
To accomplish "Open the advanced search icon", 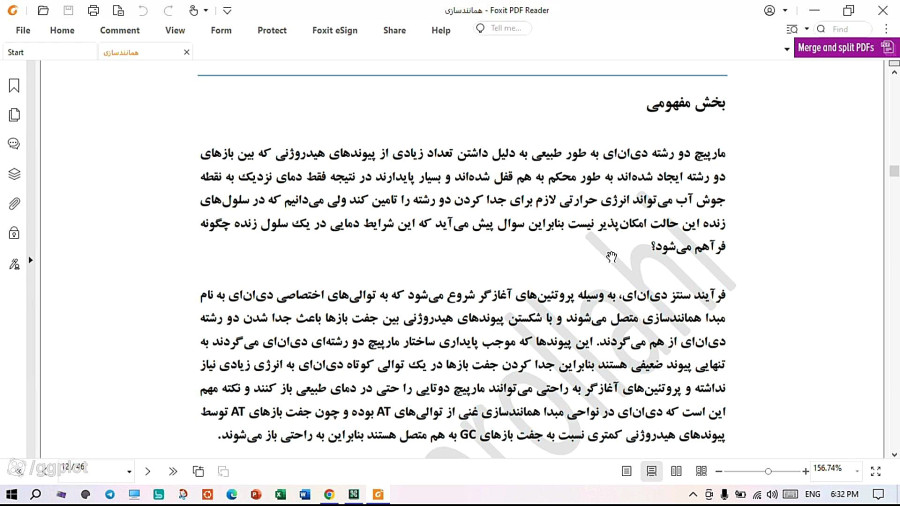I will click(x=792, y=29).
